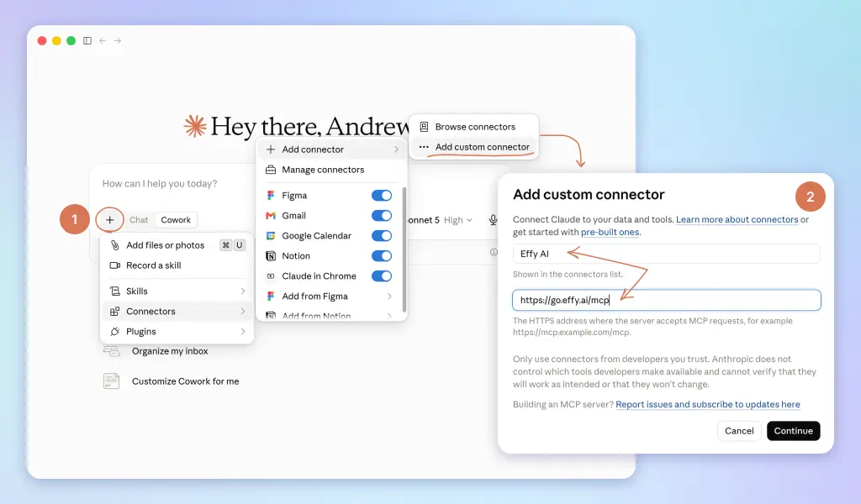
Task: Click the paperclip icon beside Add files
Action: coord(114,245)
